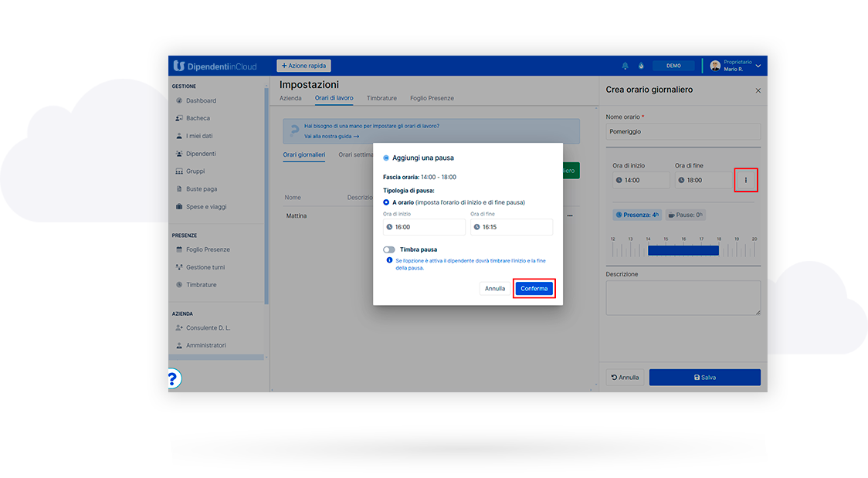868x478 pixels.
Task: Open options menu for Mattina row
Action: 570,215
